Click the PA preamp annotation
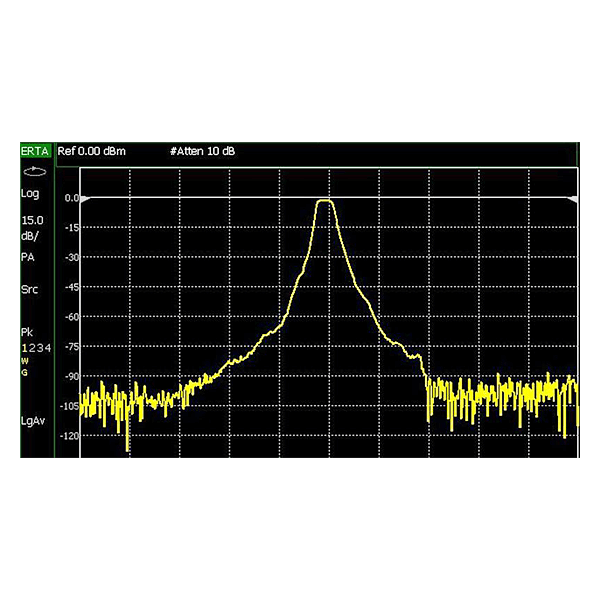 [x=28, y=257]
